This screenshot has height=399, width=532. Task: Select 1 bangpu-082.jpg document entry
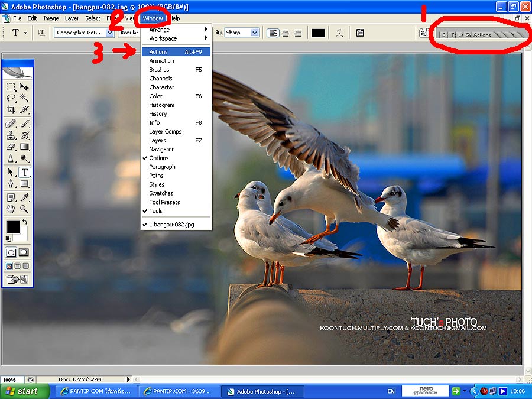coord(176,225)
